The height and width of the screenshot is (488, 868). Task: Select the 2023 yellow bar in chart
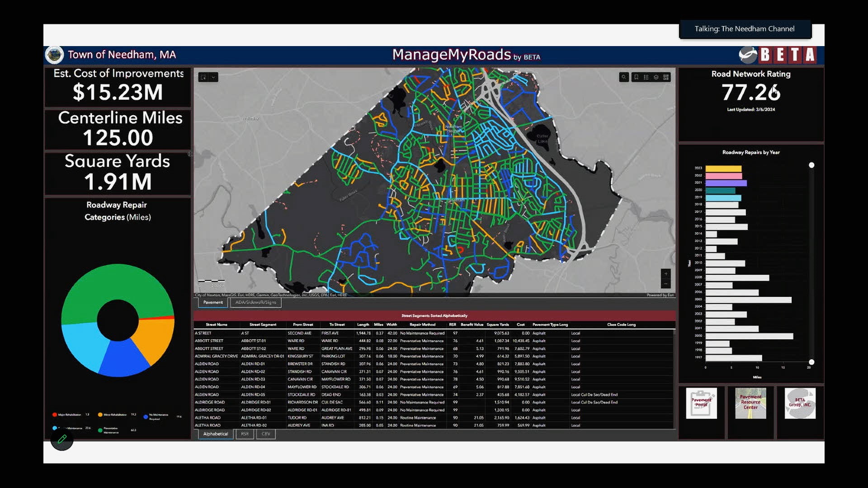click(x=723, y=169)
